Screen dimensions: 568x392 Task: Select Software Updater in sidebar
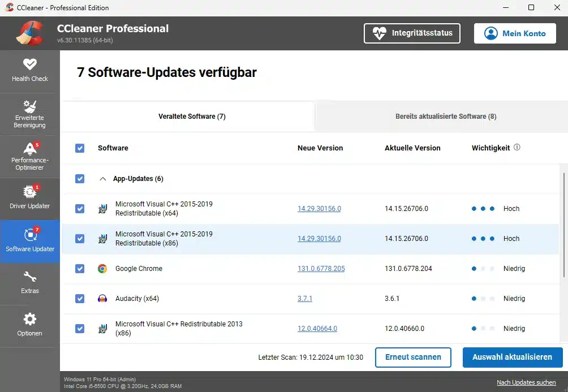tap(30, 242)
